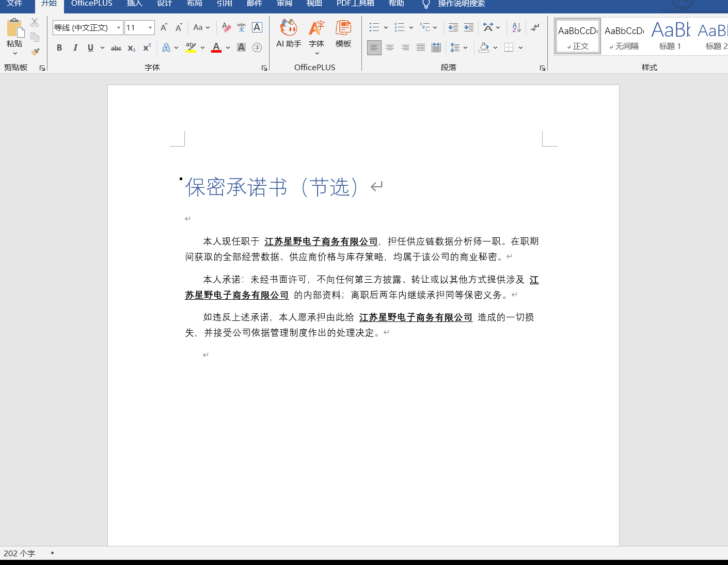
Task: Open the OfficePLUS 模板 templates
Action: 343,34
